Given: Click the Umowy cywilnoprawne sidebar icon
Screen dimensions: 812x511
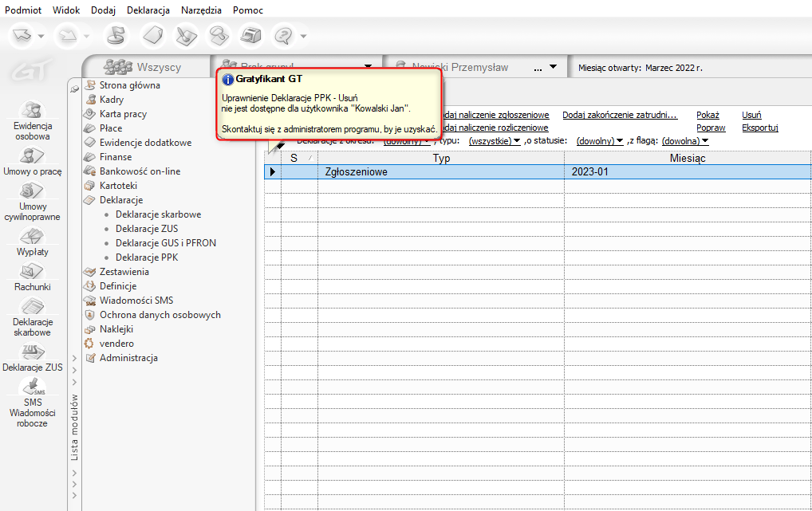Looking at the screenshot, I should click(33, 199).
